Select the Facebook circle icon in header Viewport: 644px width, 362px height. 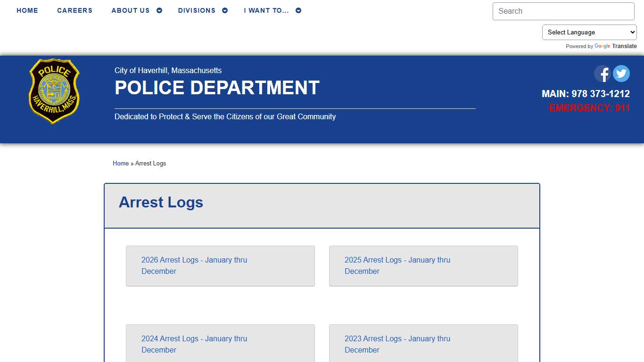coord(602,74)
